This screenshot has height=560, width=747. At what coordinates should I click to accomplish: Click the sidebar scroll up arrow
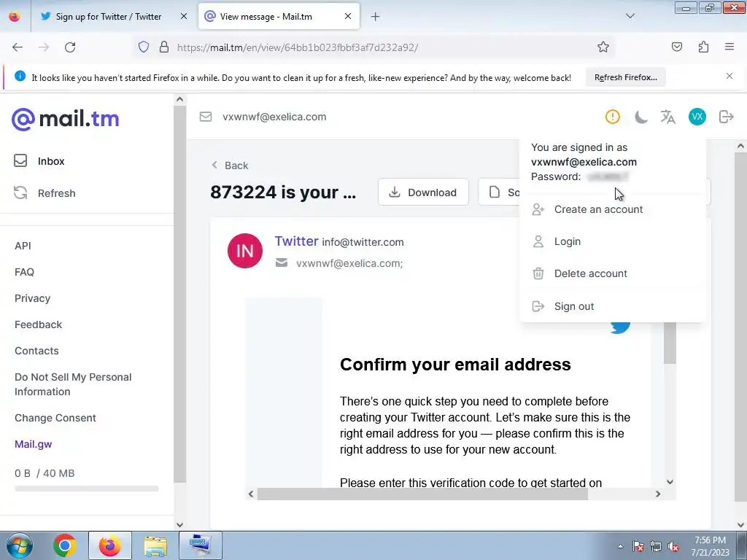179,99
